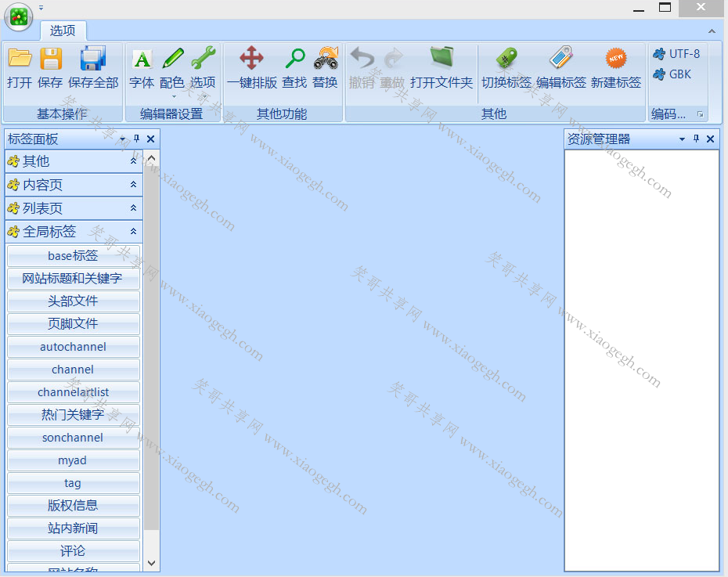Open dropdown arrow under 配色
The width and height of the screenshot is (728, 577).
click(x=174, y=96)
